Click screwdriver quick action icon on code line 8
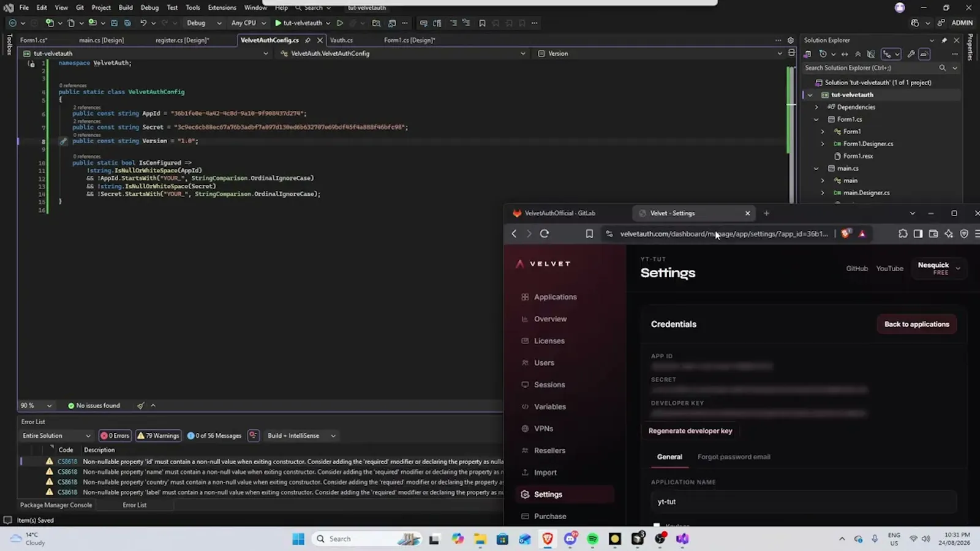 pos(63,141)
